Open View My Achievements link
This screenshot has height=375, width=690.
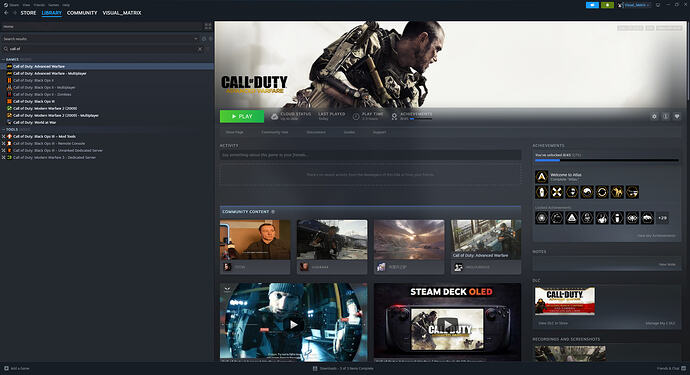(x=656, y=235)
